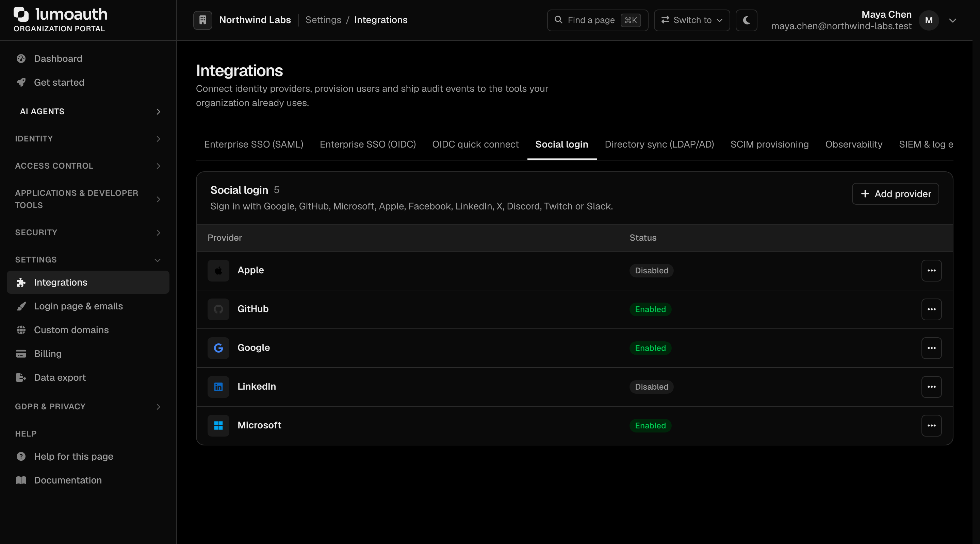Image resolution: width=980 pixels, height=544 pixels.
Task: Click the LinkedIn provider logo icon
Action: pyautogui.click(x=218, y=387)
